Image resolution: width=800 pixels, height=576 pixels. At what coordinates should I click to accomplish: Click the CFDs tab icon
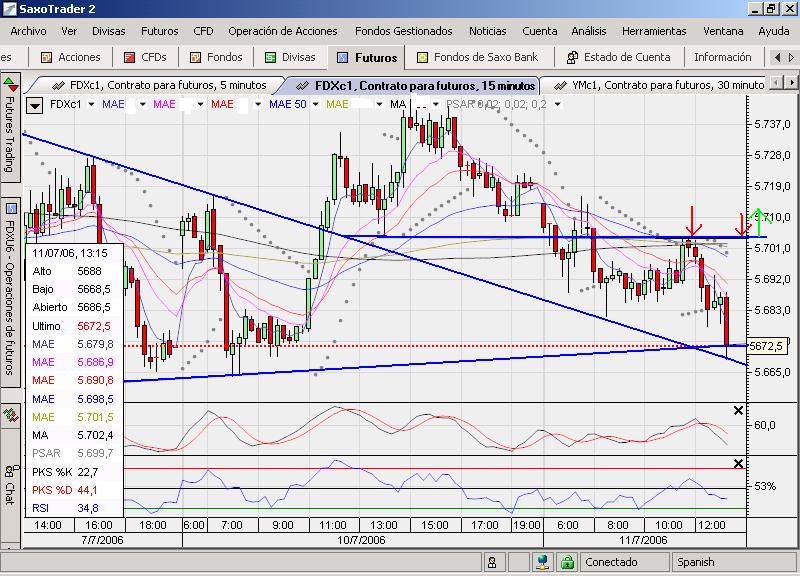pyautogui.click(x=130, y=58)
